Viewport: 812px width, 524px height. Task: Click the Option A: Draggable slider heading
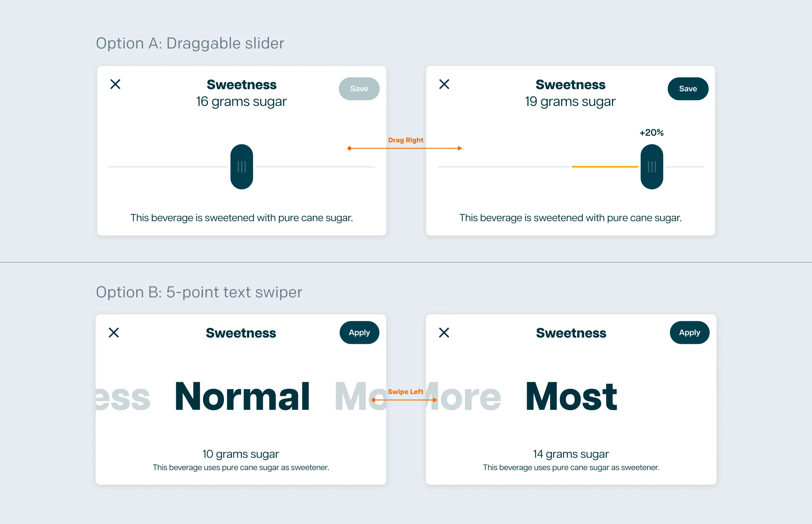tap(190, 43)
